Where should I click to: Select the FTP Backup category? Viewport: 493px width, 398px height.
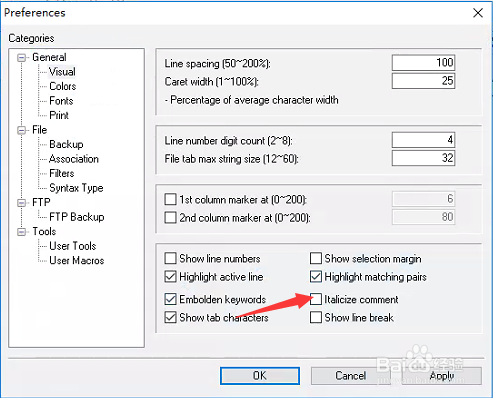pyautogui.click(x=77, y=217)
